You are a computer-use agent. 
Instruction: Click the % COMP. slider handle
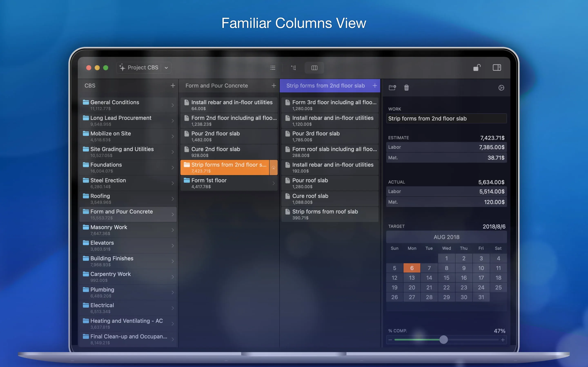click(443, 339)
